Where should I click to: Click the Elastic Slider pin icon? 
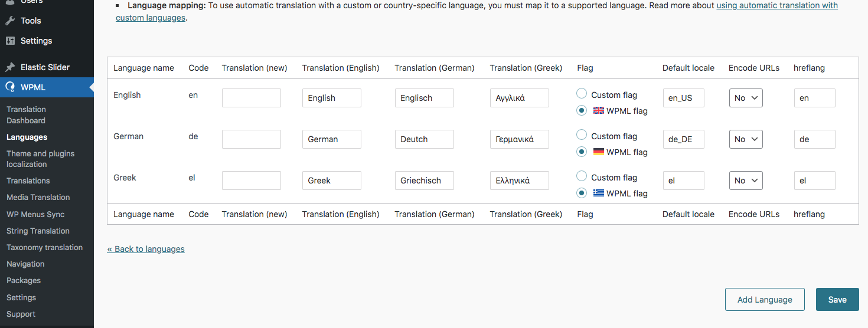click(10, 67)
